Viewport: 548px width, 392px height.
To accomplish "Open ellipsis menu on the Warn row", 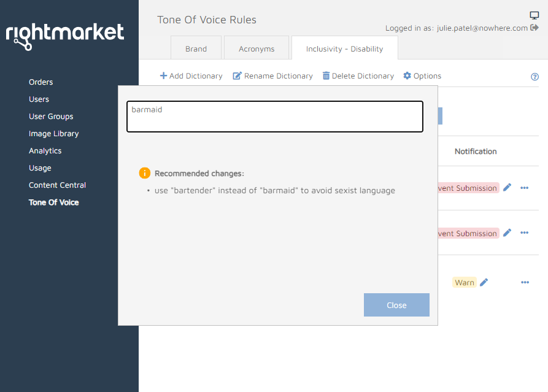I will point(525,282).
